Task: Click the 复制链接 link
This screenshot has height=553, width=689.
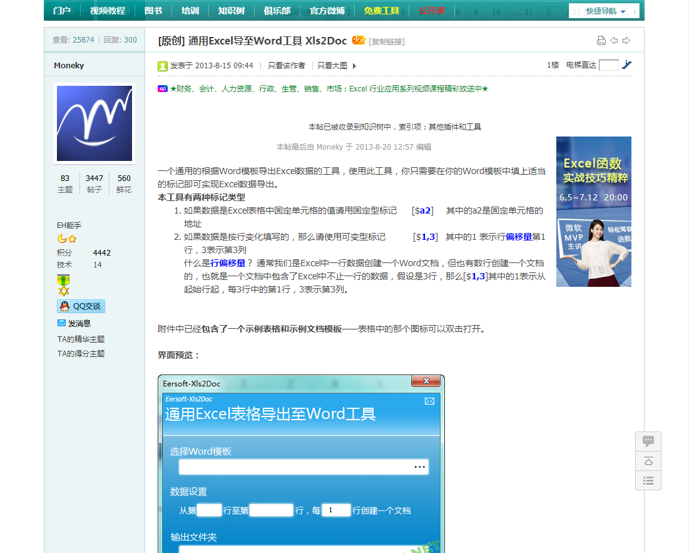Action: [387, 42]
